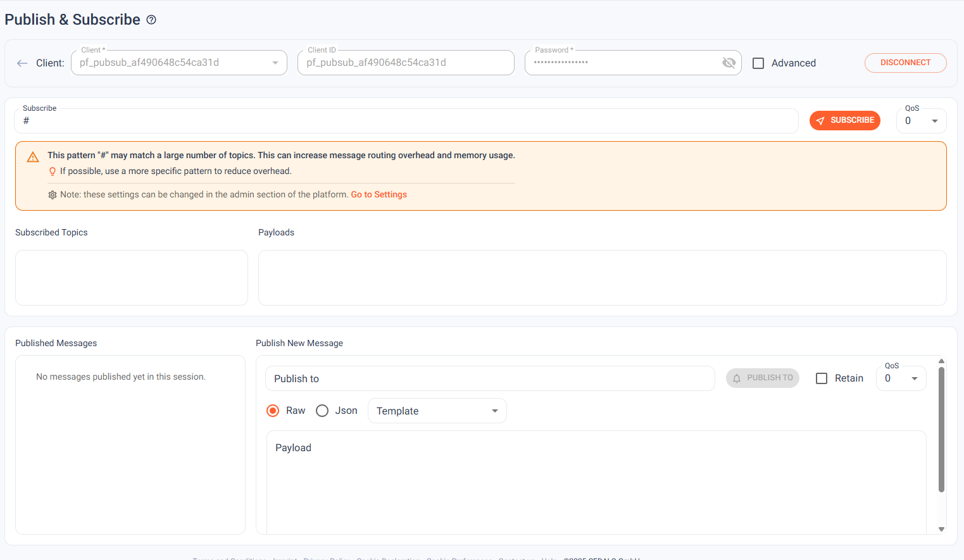Click the 'Publish & Subscribe' page title

coord(72,20)
